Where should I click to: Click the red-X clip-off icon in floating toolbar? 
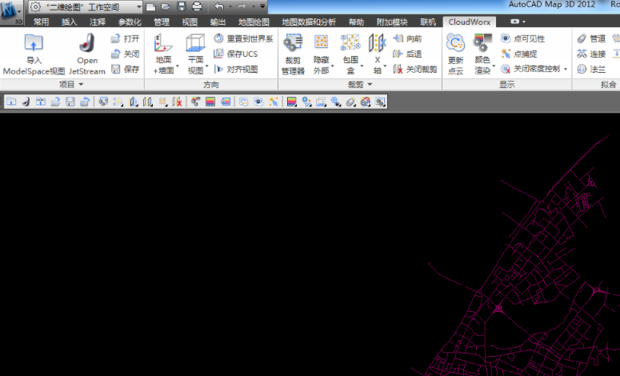pyautogui.click(x=177, y=102)
